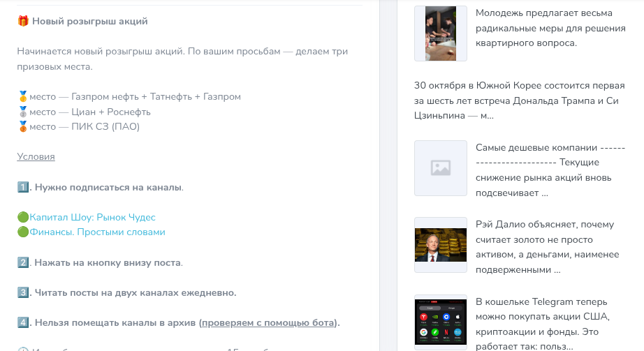This screenshot has height=351, width=644.
Task: Click the bronze medal icon for third place
Action: 23,126
